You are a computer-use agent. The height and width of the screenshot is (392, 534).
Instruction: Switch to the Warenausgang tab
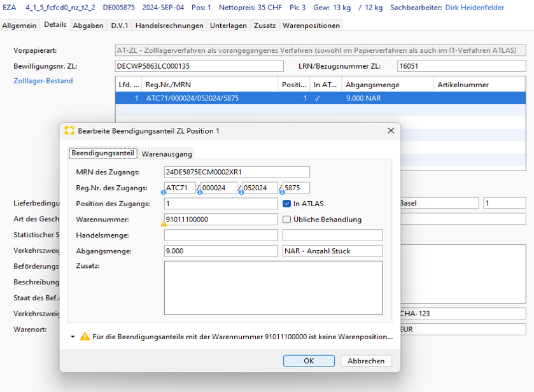tap(167, 153)
